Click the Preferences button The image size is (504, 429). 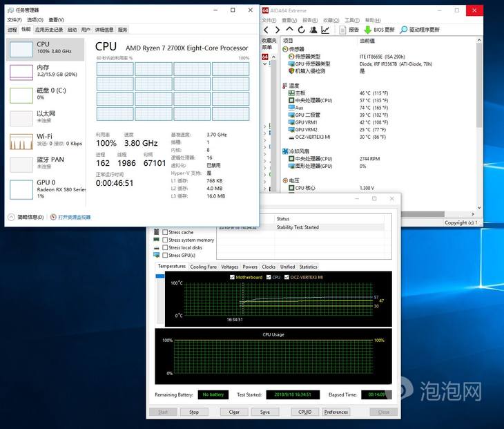[x=336, y=412]
